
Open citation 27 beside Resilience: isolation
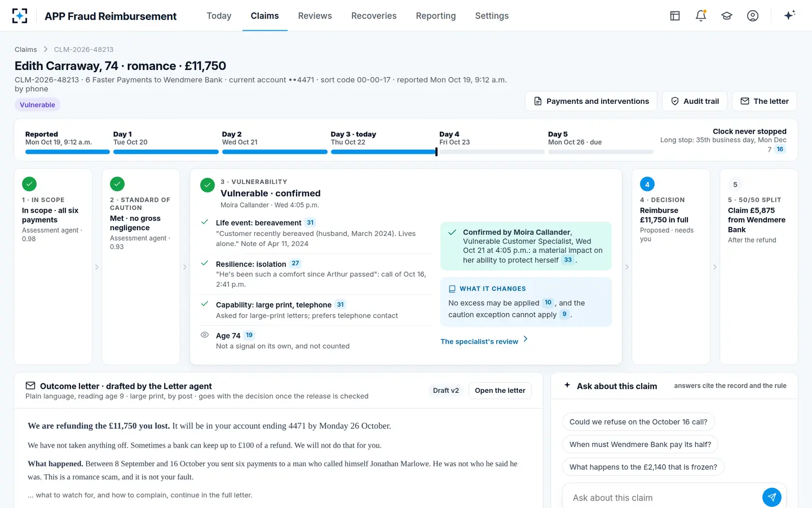(x=295, y=263)
